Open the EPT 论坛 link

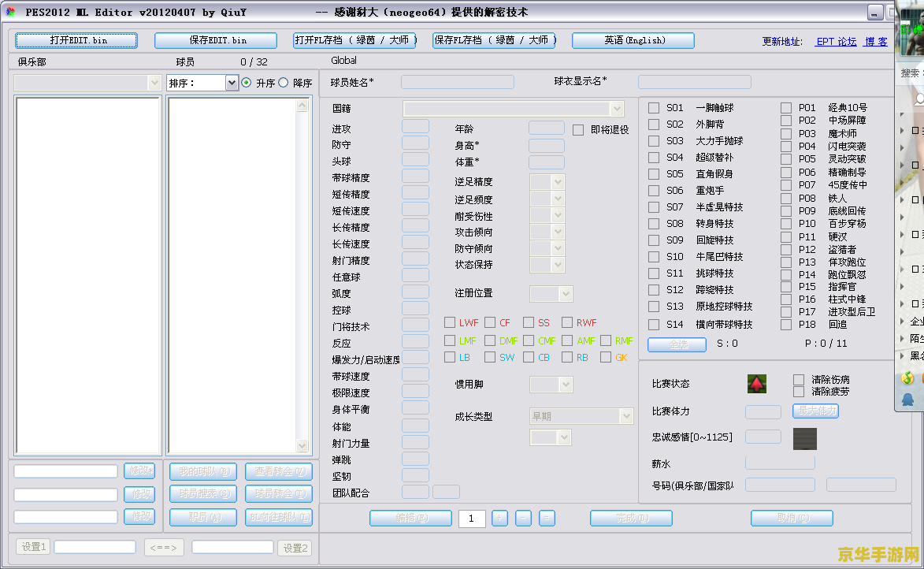(837, 42)
